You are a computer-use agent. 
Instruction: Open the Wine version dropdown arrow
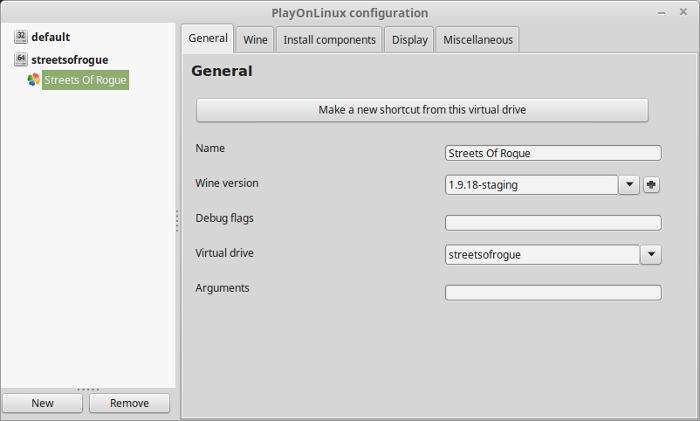coord(629,185)
